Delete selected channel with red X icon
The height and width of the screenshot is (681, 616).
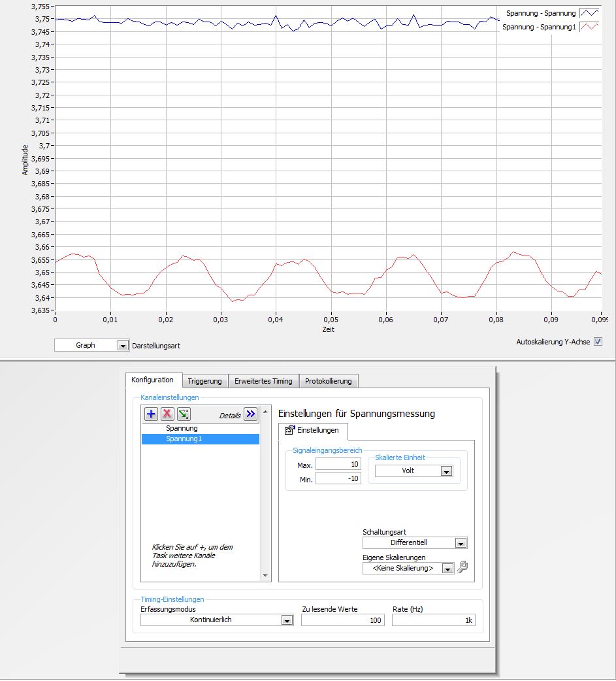167,414
